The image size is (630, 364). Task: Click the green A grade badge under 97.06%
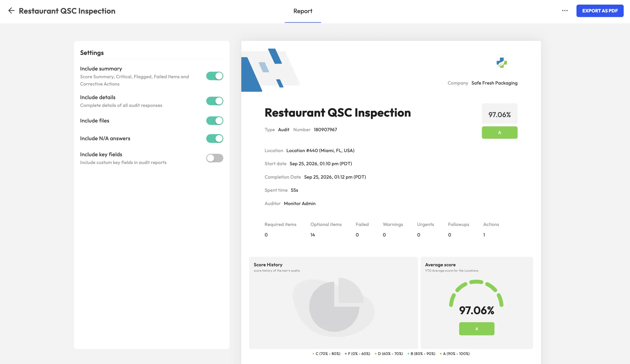click(x=500, y=133)
